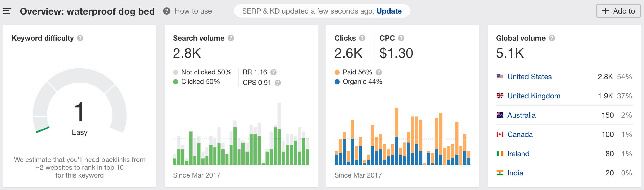The width and height of the screenshot is (644, 190).
Task: Select Australia in global volume list
Action: (x=521, y=115)
